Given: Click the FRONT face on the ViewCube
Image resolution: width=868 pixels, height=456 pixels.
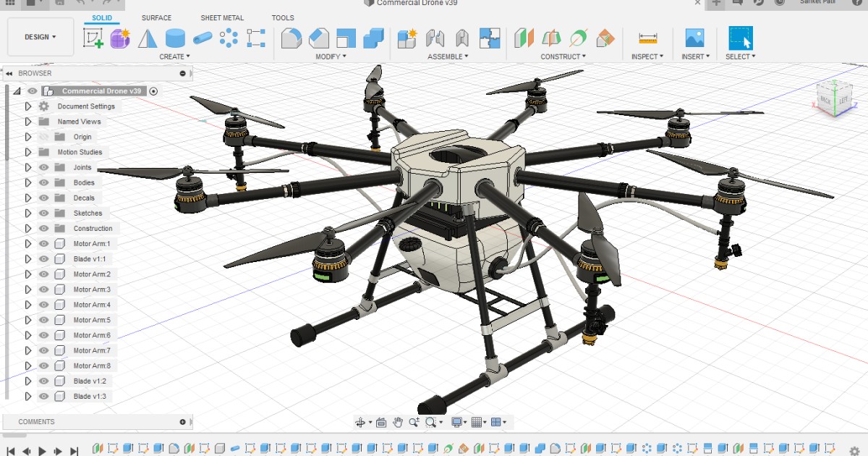Looking at the screenshot, I should [x=825, y=99].
